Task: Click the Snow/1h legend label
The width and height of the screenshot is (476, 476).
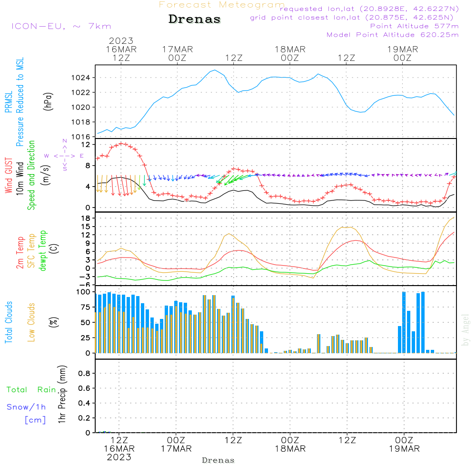Action: [x=27, y=407]
